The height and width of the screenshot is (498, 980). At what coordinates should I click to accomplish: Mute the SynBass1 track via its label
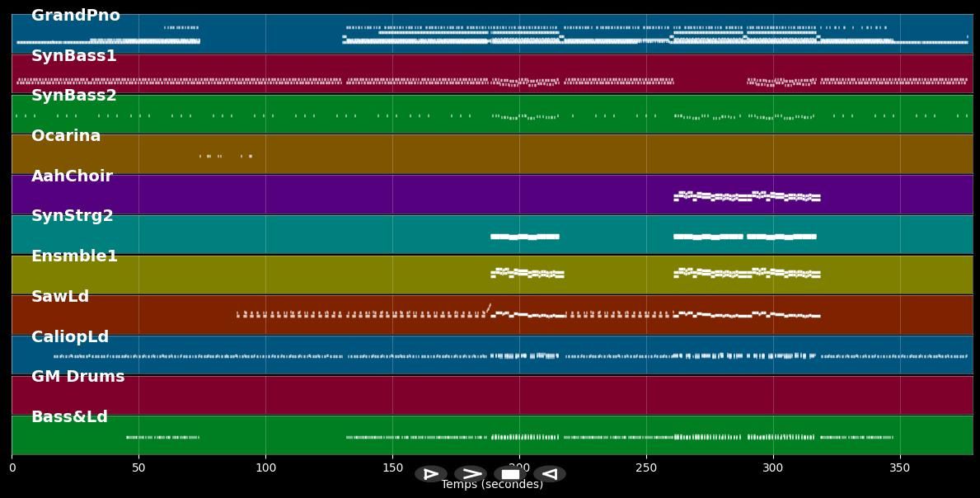75,55
